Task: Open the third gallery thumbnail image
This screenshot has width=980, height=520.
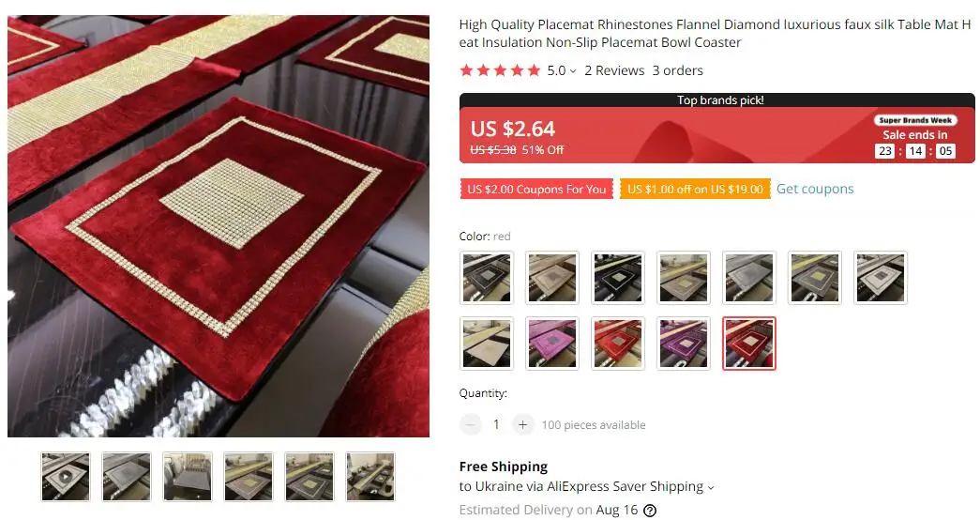Action: point(188,477)
